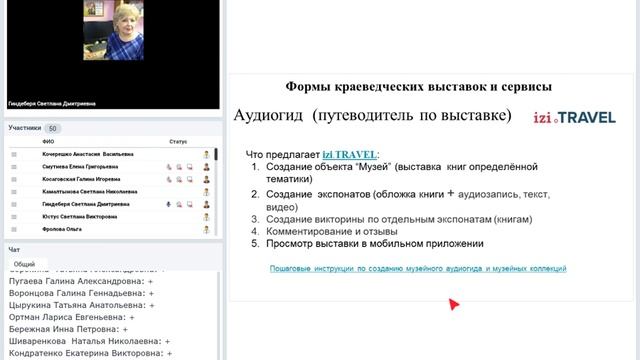Toggle screen-share status of Косаговская Галина Игоревна
The image size is (640, 360).
[x=190, y=180]
